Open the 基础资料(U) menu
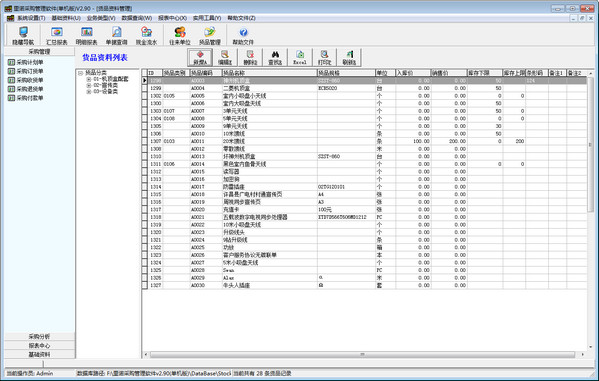 click(x=66, y=18)
